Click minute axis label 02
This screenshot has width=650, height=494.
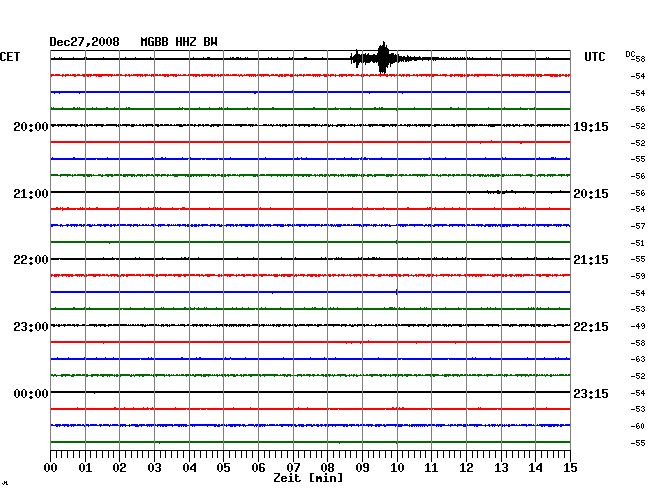point(119,468)
